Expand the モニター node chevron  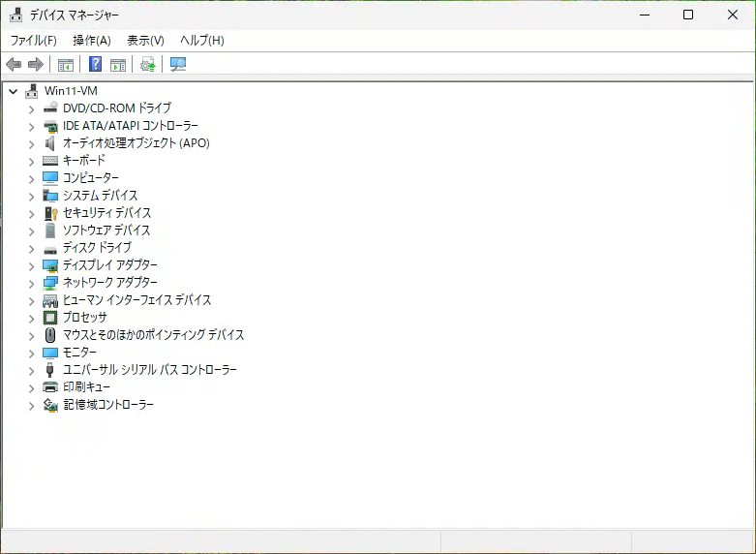[31, 354]
